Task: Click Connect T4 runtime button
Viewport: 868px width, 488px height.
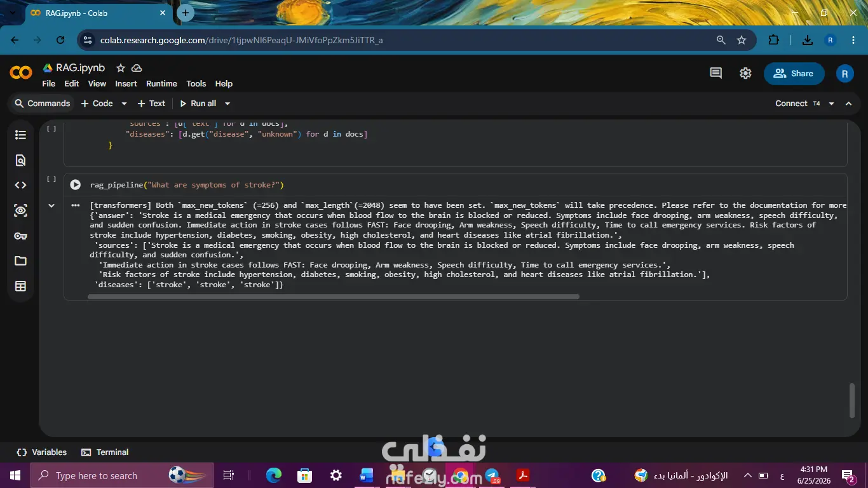Action: pos(797,104)
